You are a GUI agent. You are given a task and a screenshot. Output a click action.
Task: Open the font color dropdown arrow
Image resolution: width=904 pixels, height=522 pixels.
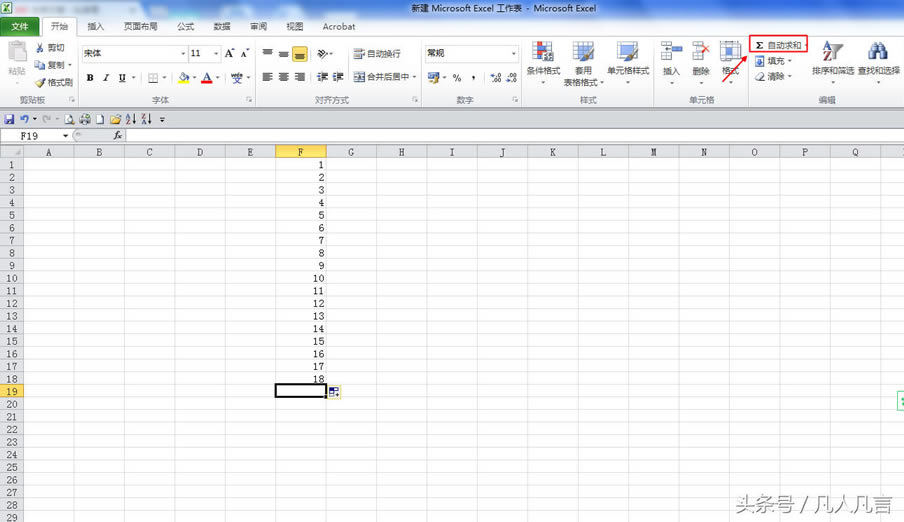(218, 77)
